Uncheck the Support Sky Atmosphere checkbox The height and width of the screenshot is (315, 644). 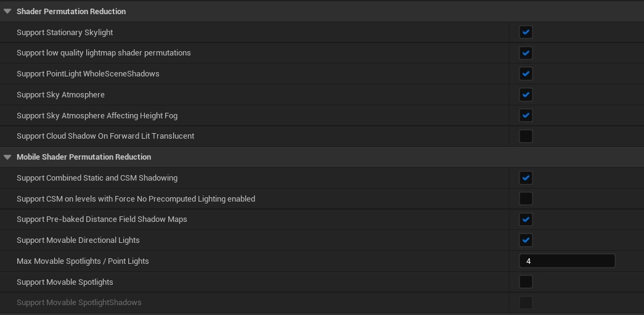click(526, 95)
